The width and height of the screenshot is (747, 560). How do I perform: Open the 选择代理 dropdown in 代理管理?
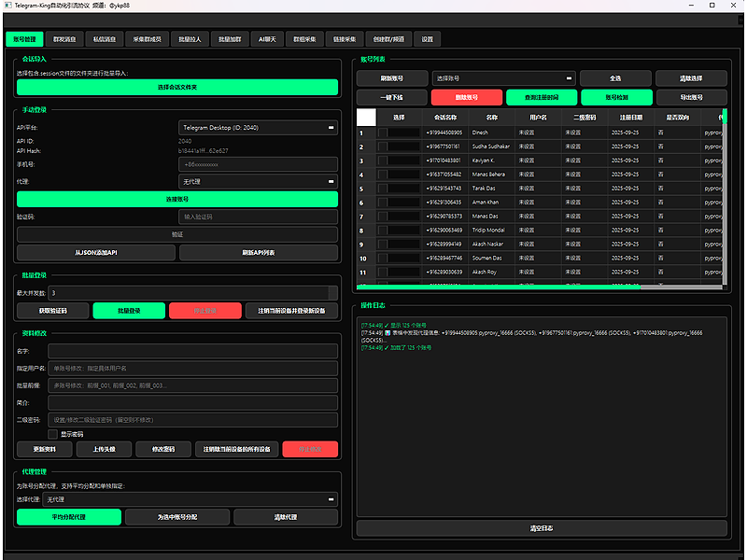(192, 499)
